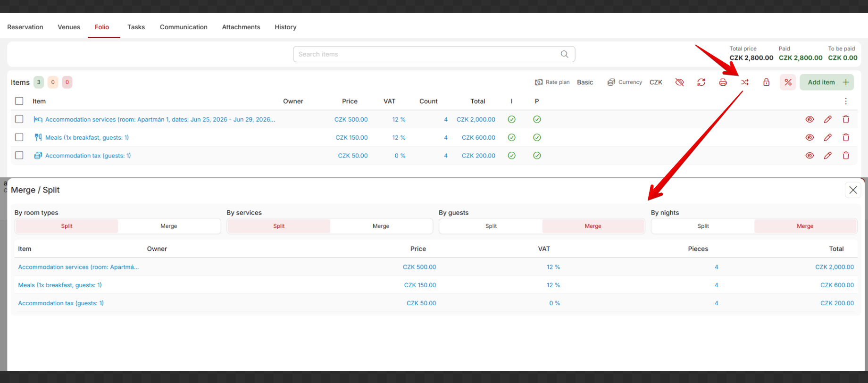Open the Currency CZK selector

click(635, 82)
